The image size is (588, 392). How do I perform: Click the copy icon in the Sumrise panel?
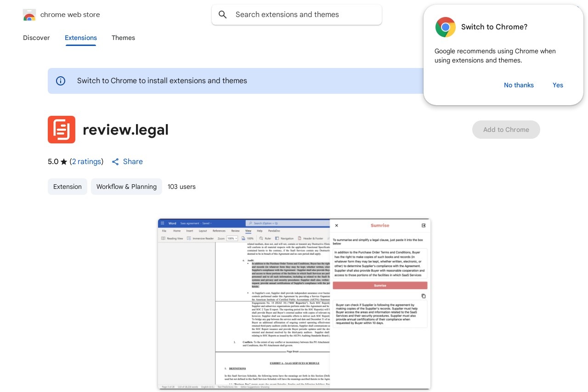pyautogui.click(x=424, y=296)
